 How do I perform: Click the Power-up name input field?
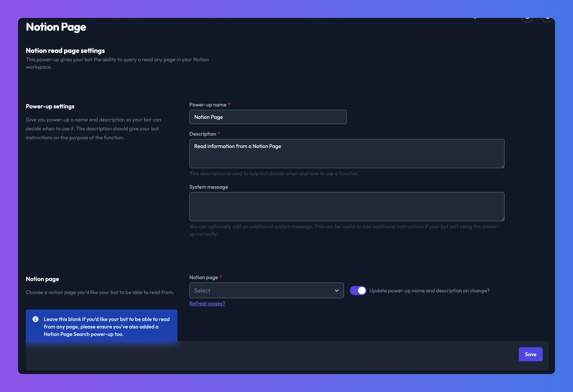pos(268,117)
